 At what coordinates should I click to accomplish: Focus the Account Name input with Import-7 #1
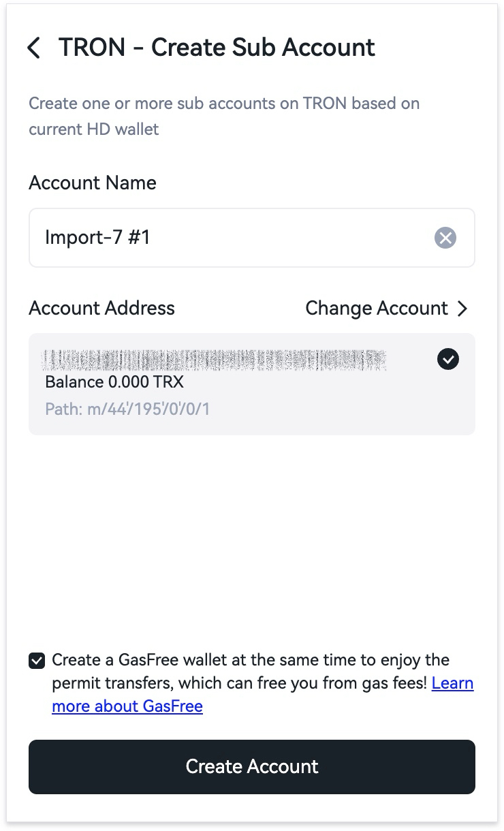pyautogui.click(x=252, y=238)
